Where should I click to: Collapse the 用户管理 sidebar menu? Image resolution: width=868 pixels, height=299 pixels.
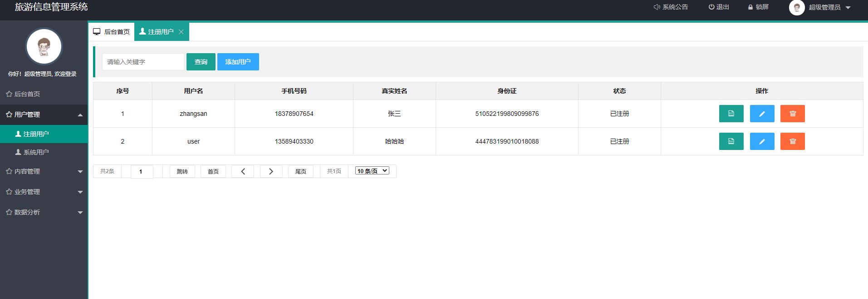click(x=44, y=115)
